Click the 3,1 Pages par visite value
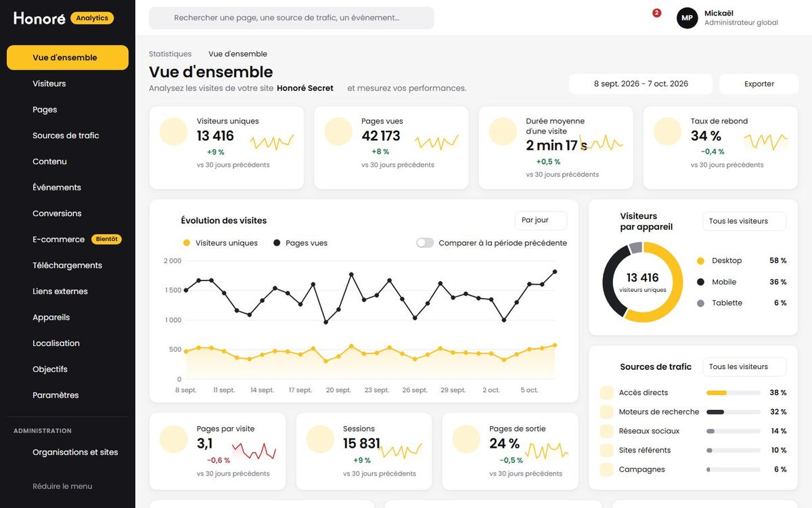This screenshot has height=508, width=812. [204, 444]
